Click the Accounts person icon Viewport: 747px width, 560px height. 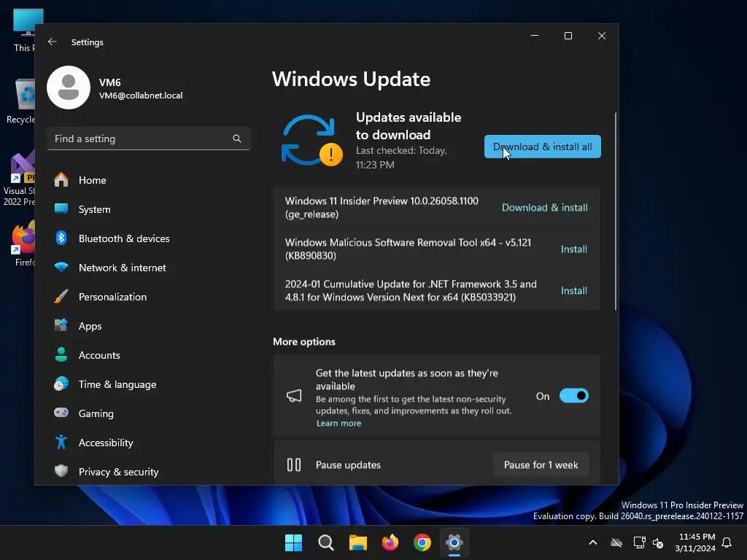[61, 355]
